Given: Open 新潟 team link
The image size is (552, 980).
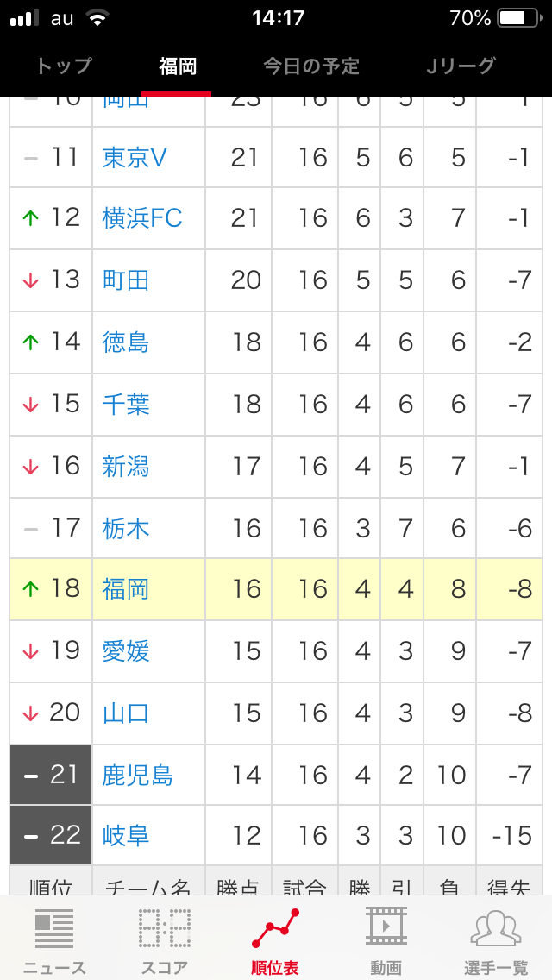Looking at the screenshot, I should [126, 467].
